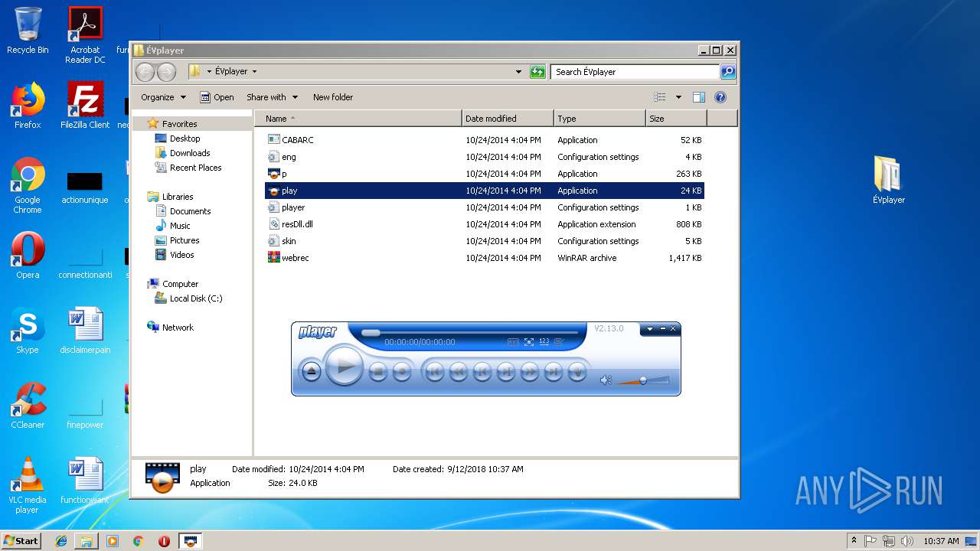Sort by the Name column header

[x=358, y=119]
